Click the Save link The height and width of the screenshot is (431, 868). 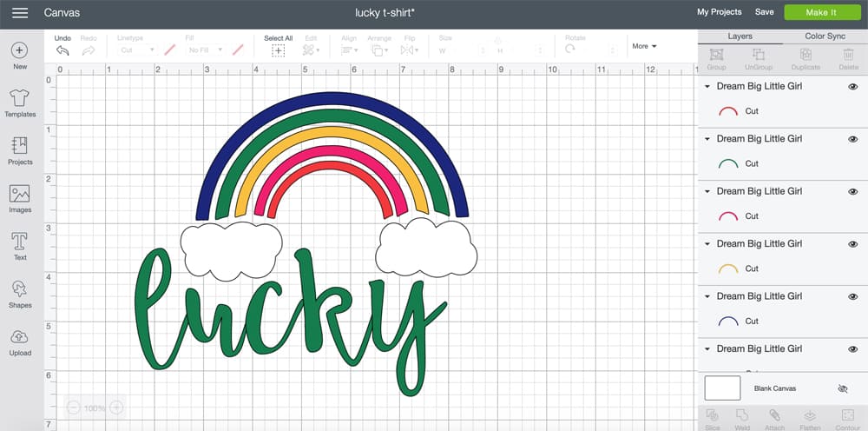764,11
